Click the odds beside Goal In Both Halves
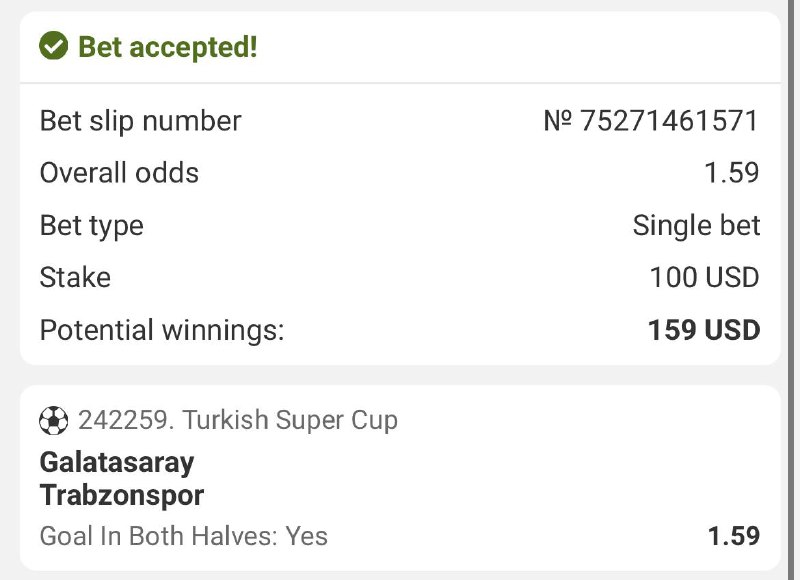The image size is (800, 580). (x=733, y=536)
